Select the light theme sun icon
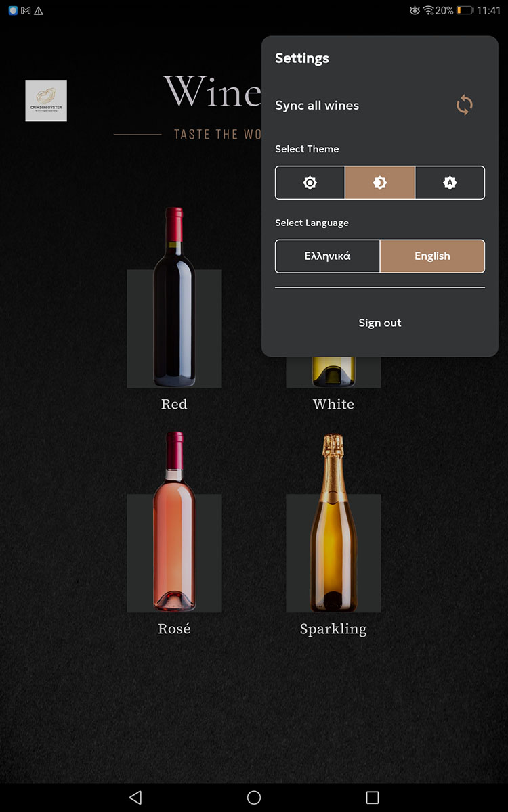 point(310,183)
